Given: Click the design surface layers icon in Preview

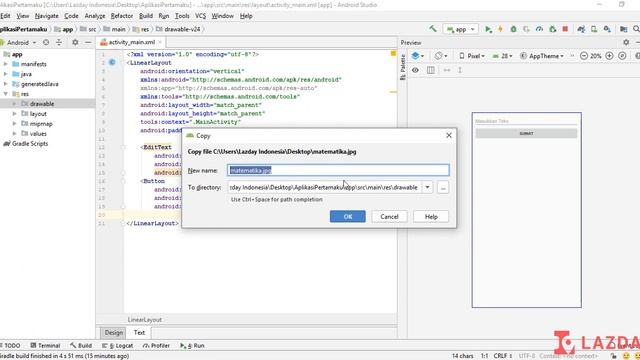Looking at the screenshot, I should 417,56.
